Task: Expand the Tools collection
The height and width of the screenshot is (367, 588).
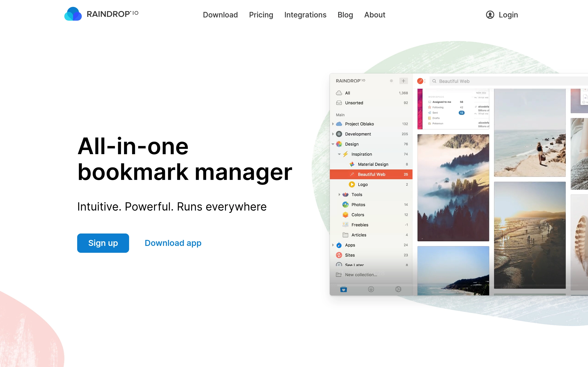Action: pos(339,195)
